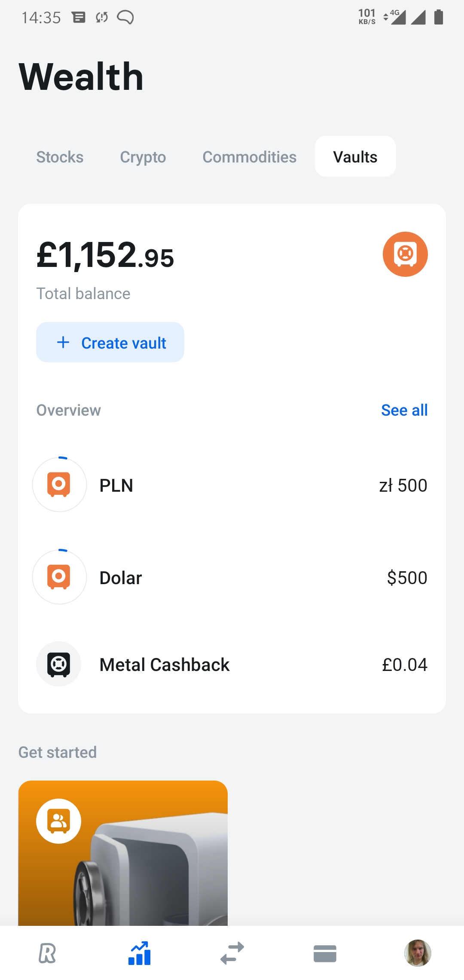Tap the Metal Cashback black vault icon
The height and width of the screenshot is (980, 464).
59,664
